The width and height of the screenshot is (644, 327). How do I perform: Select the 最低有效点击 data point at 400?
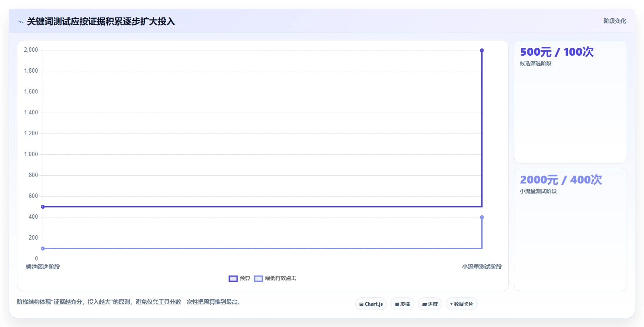coord(482,217)
